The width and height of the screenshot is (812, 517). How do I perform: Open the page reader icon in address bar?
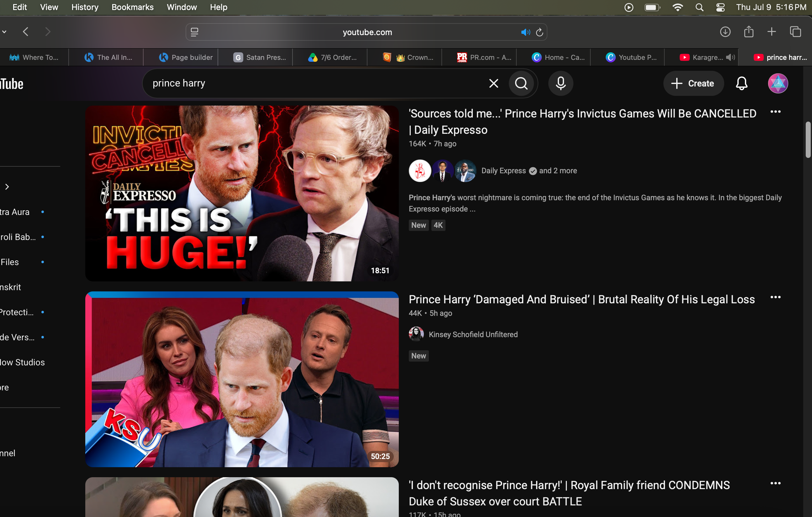click(195, 32)
